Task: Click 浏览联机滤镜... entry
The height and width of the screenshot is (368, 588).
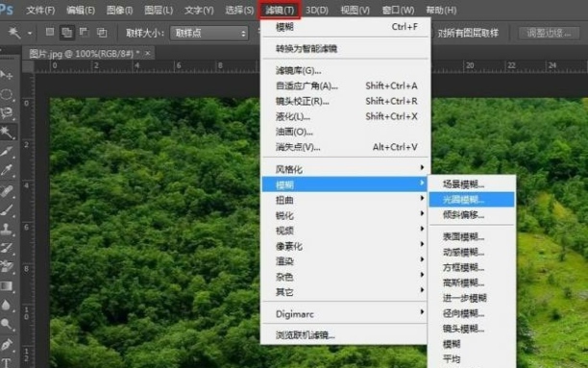Action: [345, 335]
